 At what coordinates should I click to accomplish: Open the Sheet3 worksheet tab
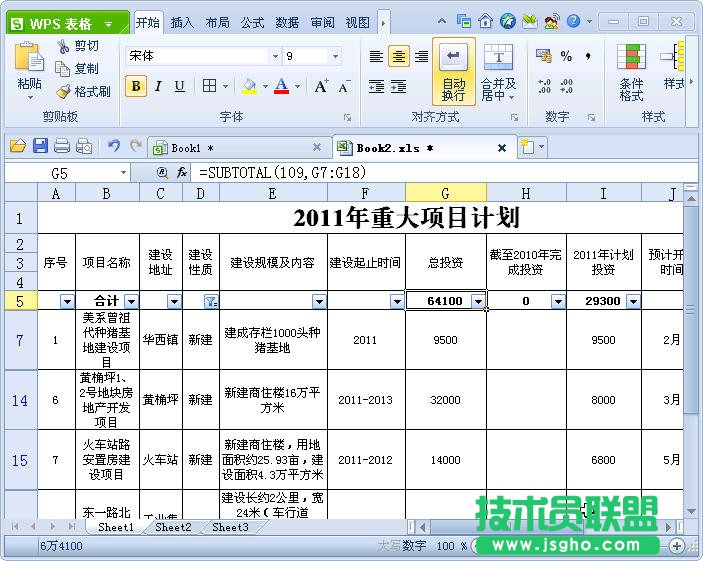[230, 527]
